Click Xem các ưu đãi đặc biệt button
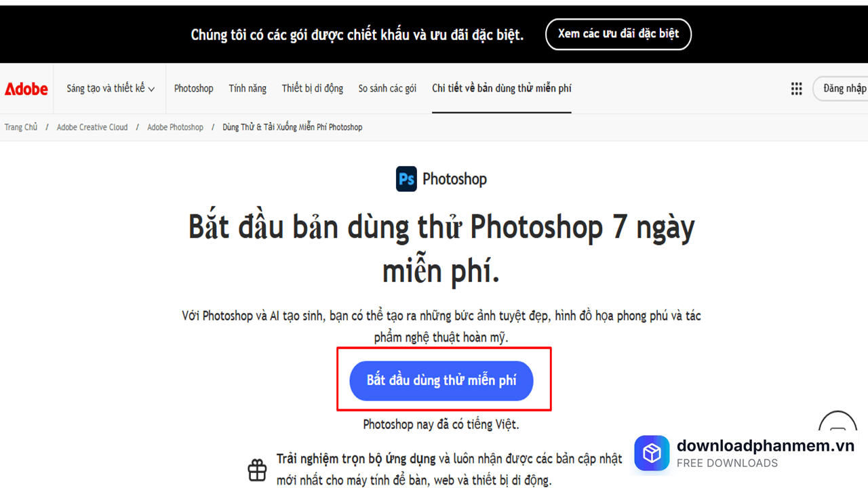868x488 pixels. pos(618,34)
